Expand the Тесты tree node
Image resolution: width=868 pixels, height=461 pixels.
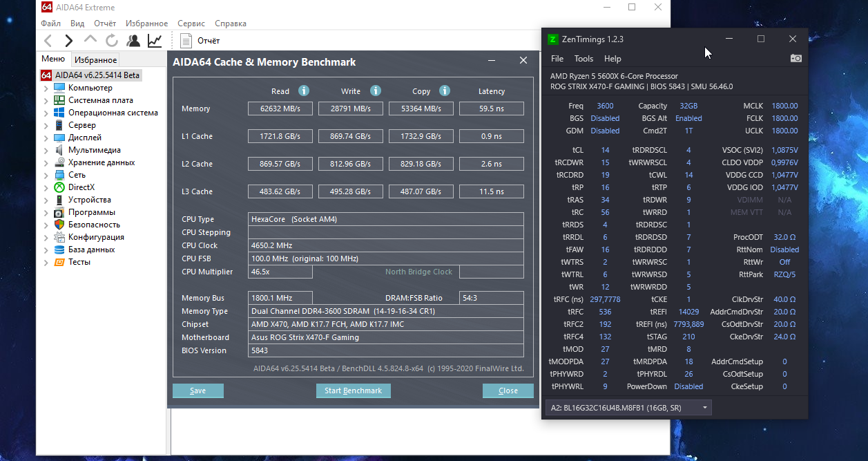[x=46, y=262]
